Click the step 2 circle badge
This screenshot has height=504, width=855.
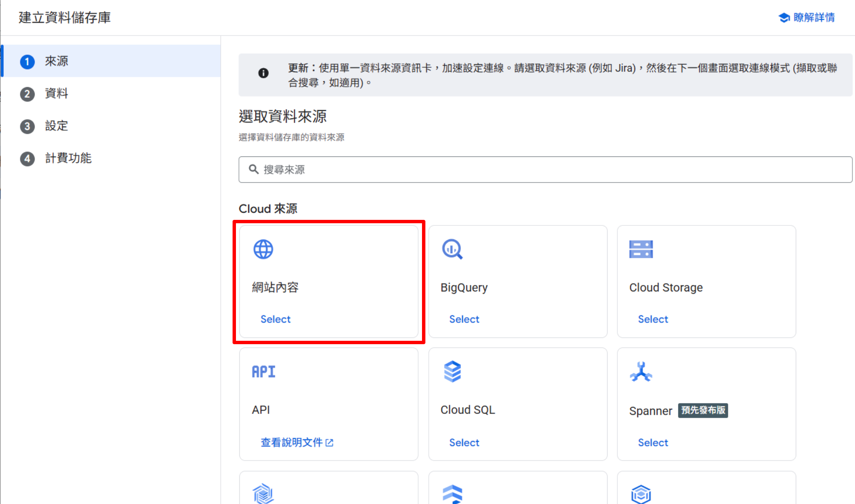click(27, 94)
